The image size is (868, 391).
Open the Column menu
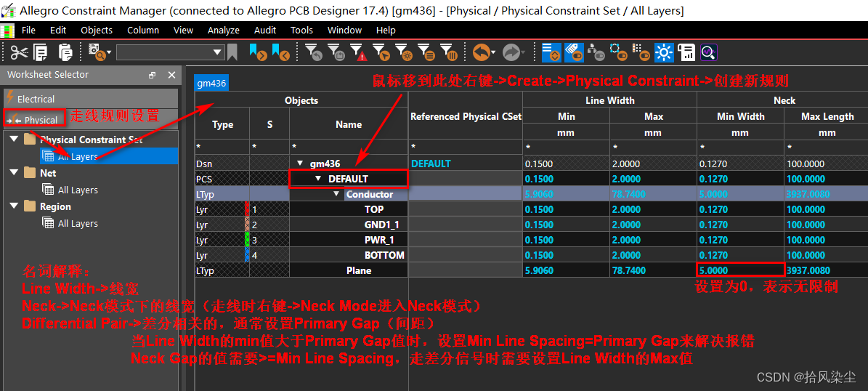[143, 31]
